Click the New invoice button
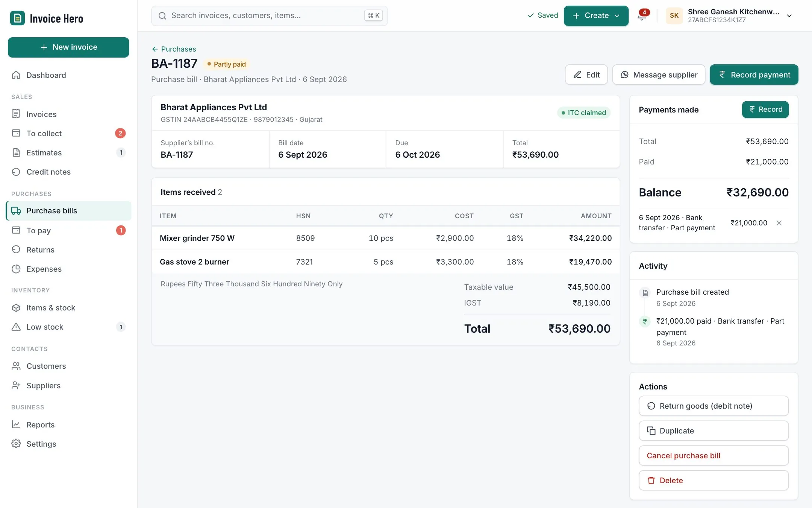Viewport: 812px width, 508px height. (x=68, y=47)
